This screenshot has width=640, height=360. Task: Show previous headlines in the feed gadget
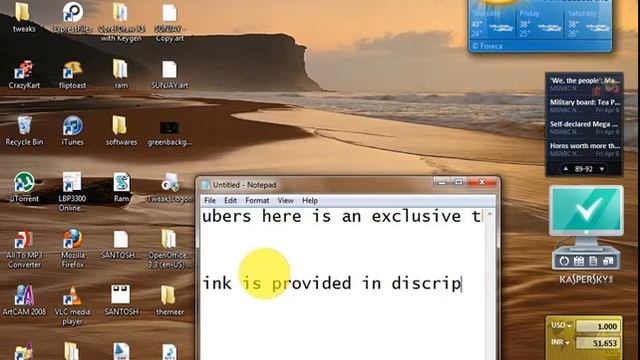tap(566, 169)
